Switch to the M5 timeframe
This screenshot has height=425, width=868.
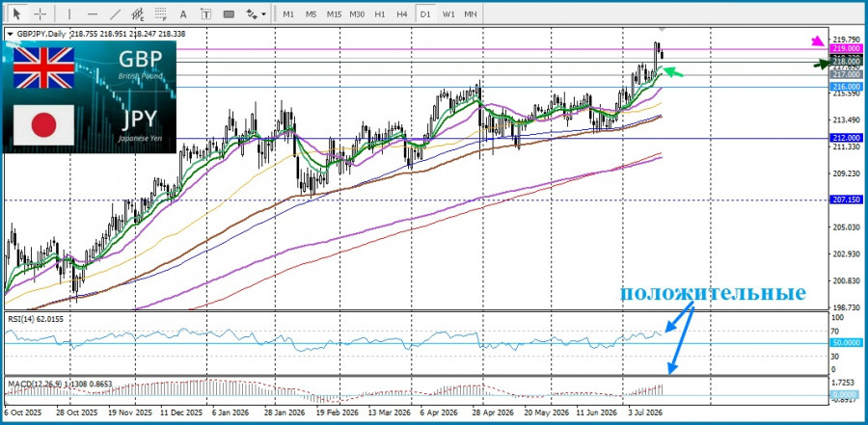pyautogui.click(x=312, y=14)
